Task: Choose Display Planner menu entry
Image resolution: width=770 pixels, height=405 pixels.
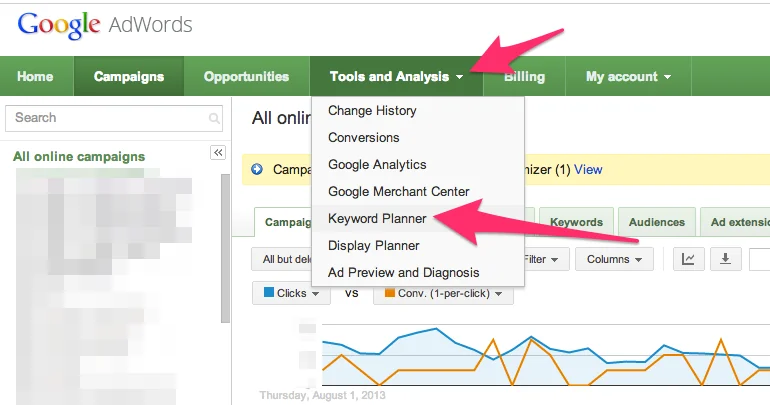Action: (x=374, y=245)
